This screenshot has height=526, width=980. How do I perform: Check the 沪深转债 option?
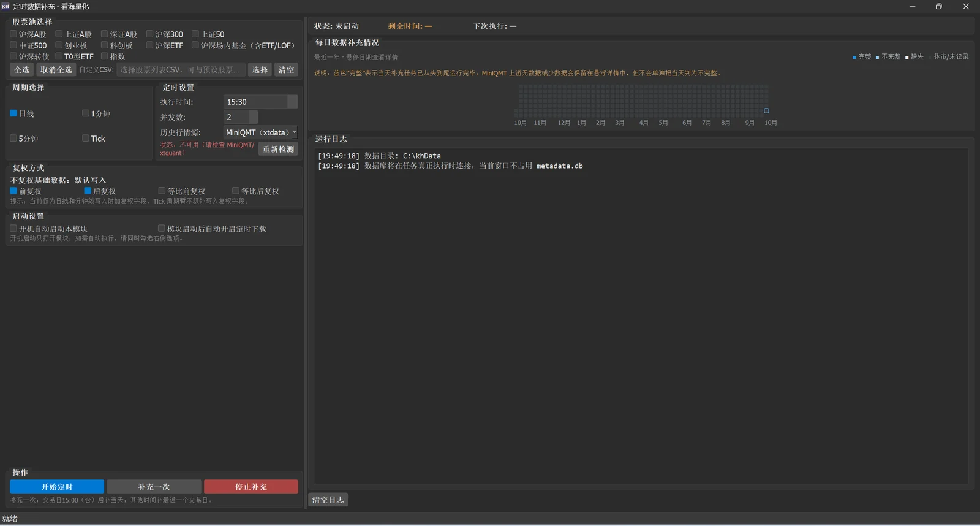(x=13, y=56)
